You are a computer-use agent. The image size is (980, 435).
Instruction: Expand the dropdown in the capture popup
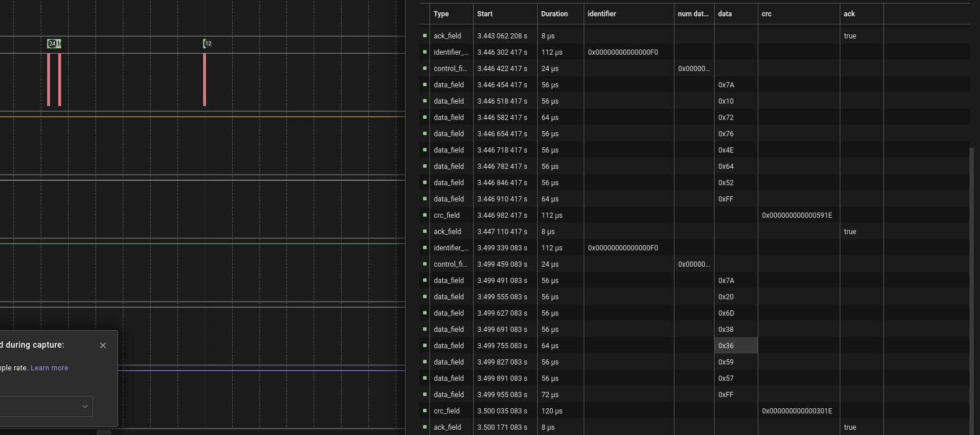click(85, 406)
